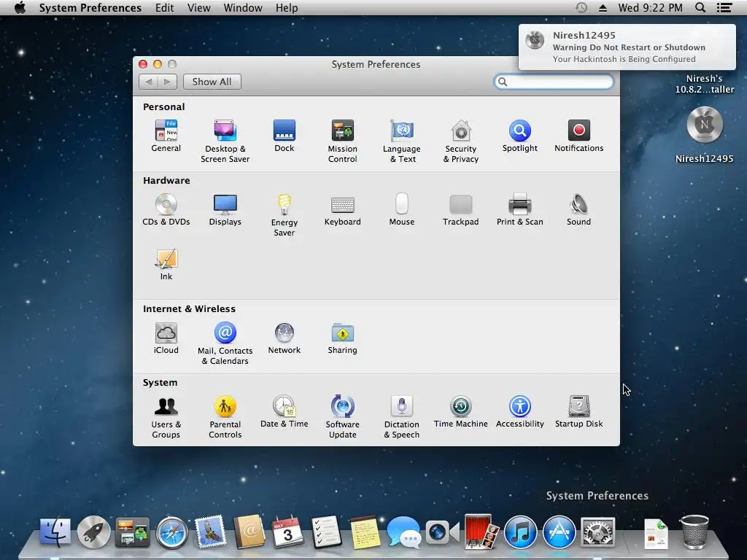Open Dictation & Speech preferences
Screen dimensions: 747x560
pyautogui.click(x=402, y=418)
